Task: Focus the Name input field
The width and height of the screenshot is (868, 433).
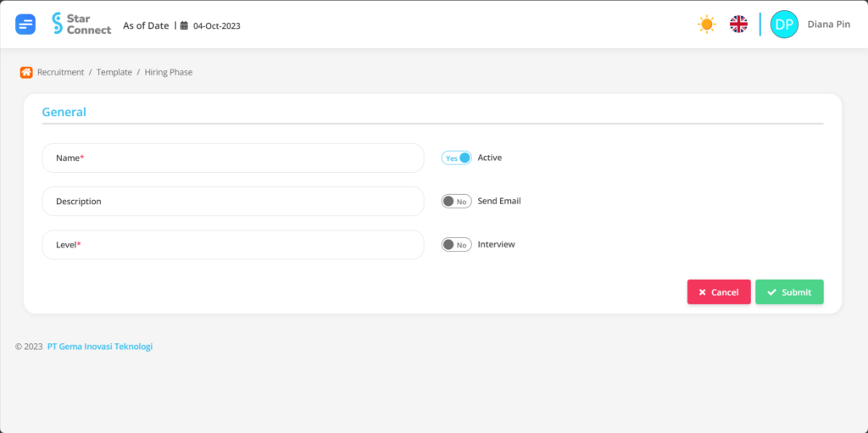Action: click(x=233, y=158)
